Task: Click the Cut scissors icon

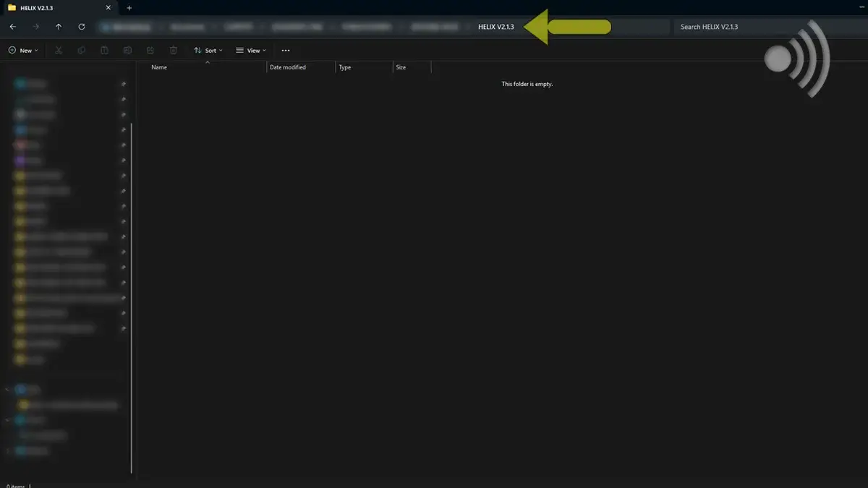Action: (x=59, y=51)
